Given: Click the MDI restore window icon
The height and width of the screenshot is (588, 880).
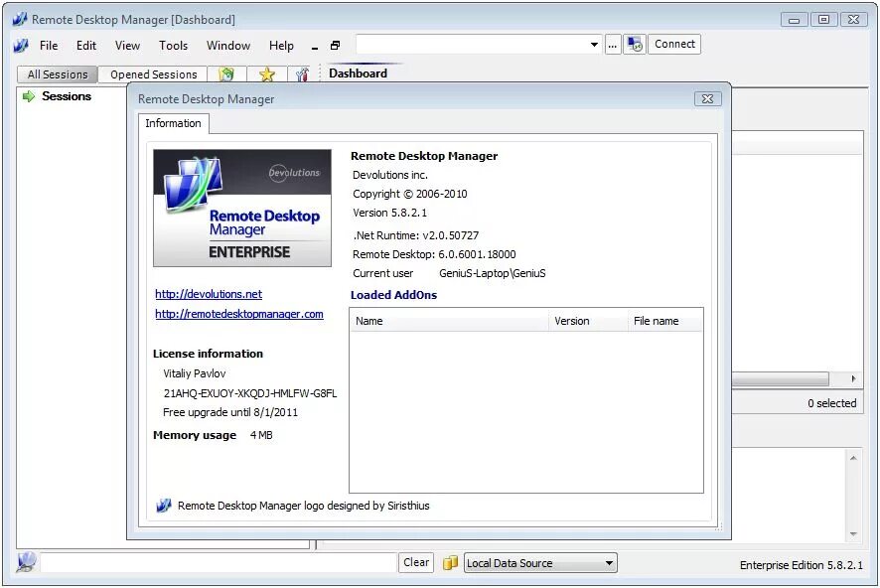Looking at the screenshot, I should pos(335,46).
